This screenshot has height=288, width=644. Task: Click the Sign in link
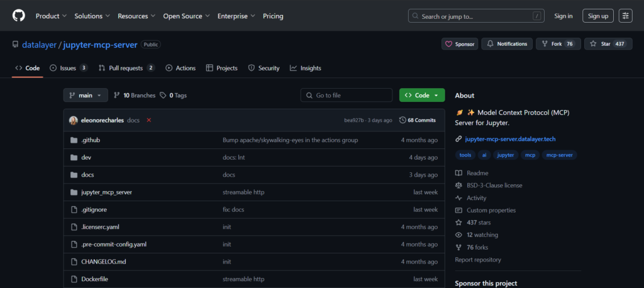(x=563, y=16)
